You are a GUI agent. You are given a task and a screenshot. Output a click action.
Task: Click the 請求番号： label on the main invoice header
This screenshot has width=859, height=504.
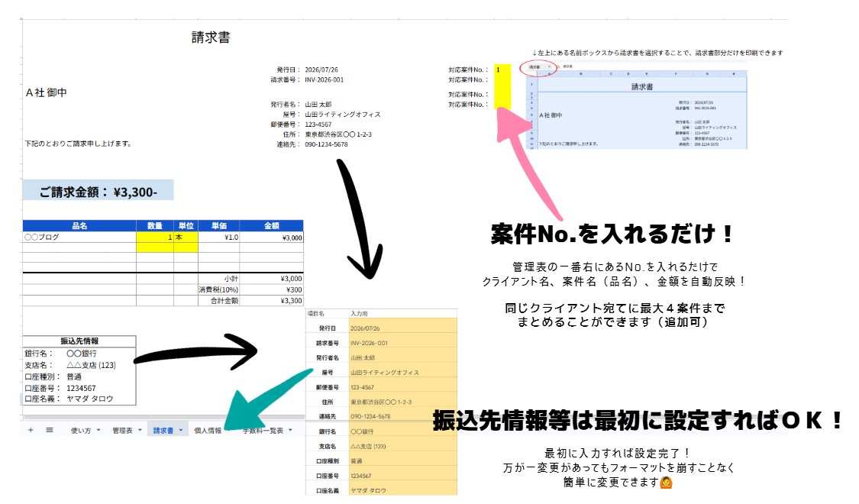(x=286, y=80)
